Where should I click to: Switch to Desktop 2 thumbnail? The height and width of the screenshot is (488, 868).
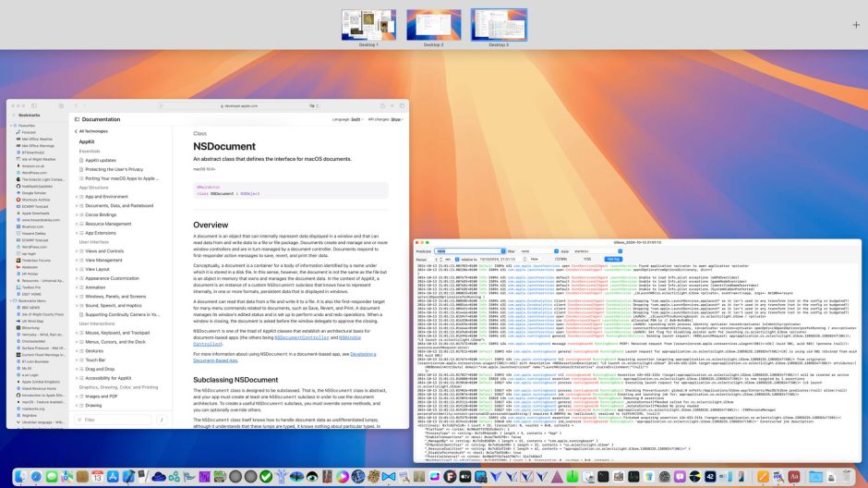pyautogui.click(x=433, y=25)
